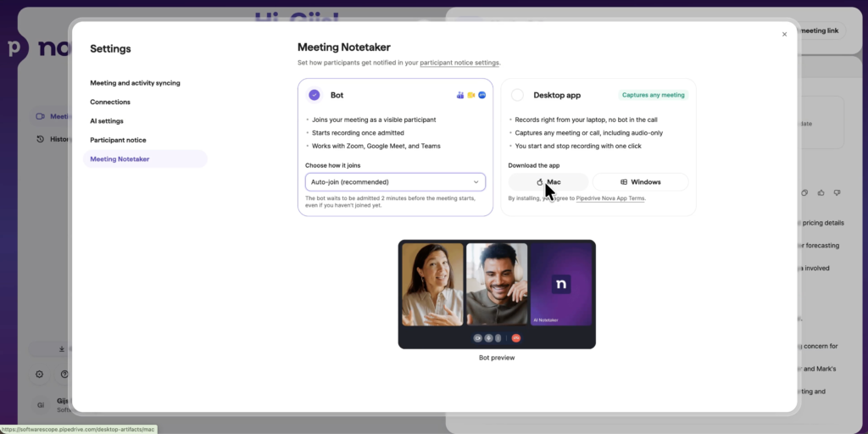Image resolution: width=868 pixels, height=434 pixels.
Task: Click the thumbs-down icon in the background page
Action: [837, 192]
